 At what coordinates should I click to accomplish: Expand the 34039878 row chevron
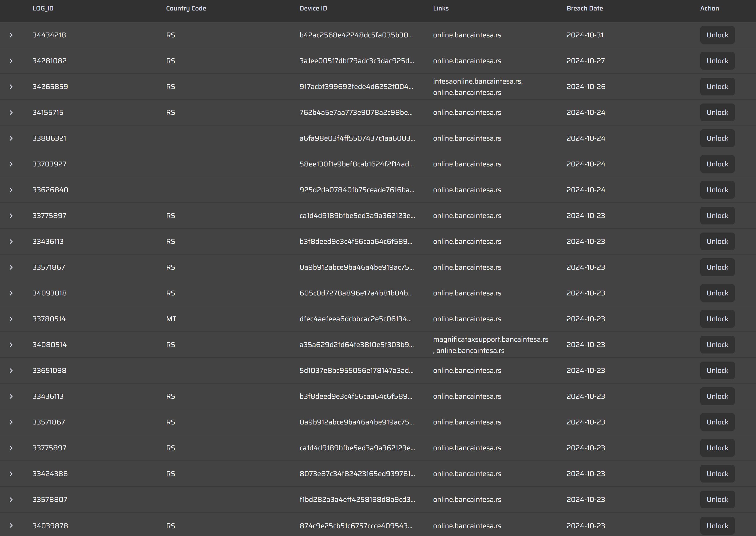(x=11, y=526)
